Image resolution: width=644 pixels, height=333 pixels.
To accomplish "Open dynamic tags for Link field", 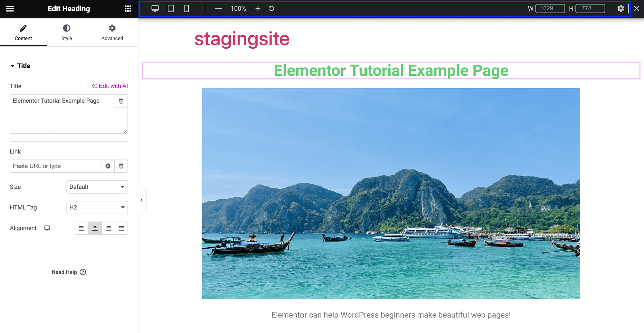I will (121, 166).
